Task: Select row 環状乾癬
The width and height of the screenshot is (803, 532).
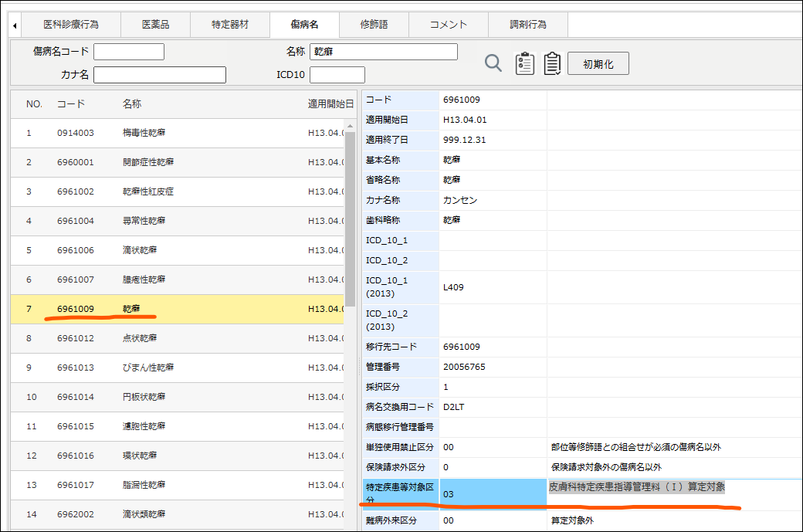Action: pyautogui.click(x=178, y=456)
